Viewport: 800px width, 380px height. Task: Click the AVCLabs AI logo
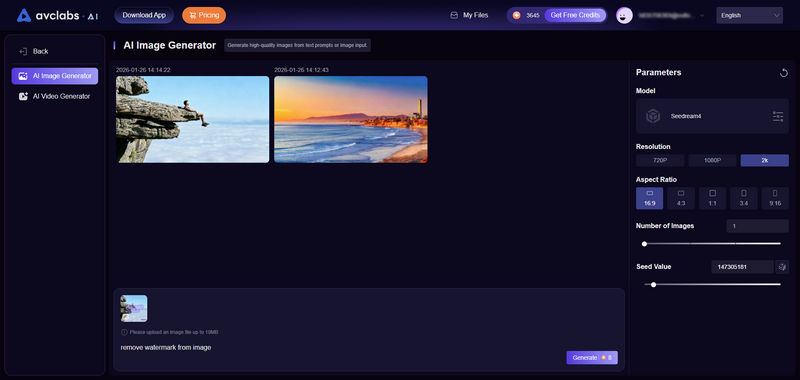point(57,15)
